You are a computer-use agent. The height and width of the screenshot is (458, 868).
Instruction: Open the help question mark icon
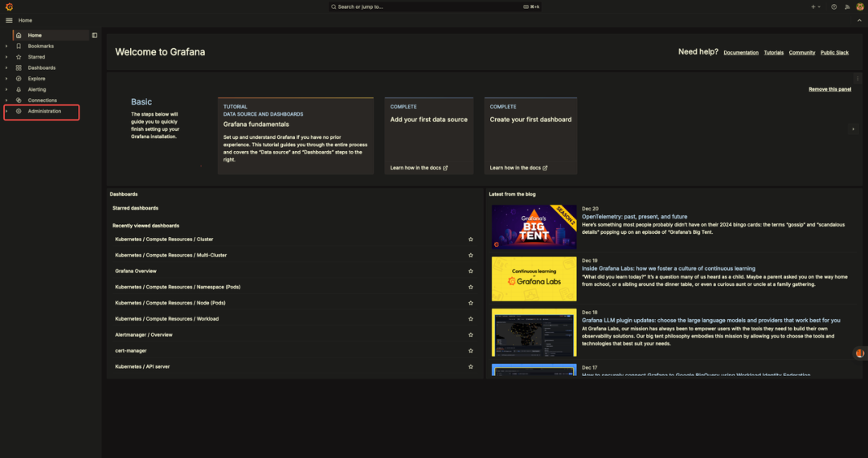[833, 6]
